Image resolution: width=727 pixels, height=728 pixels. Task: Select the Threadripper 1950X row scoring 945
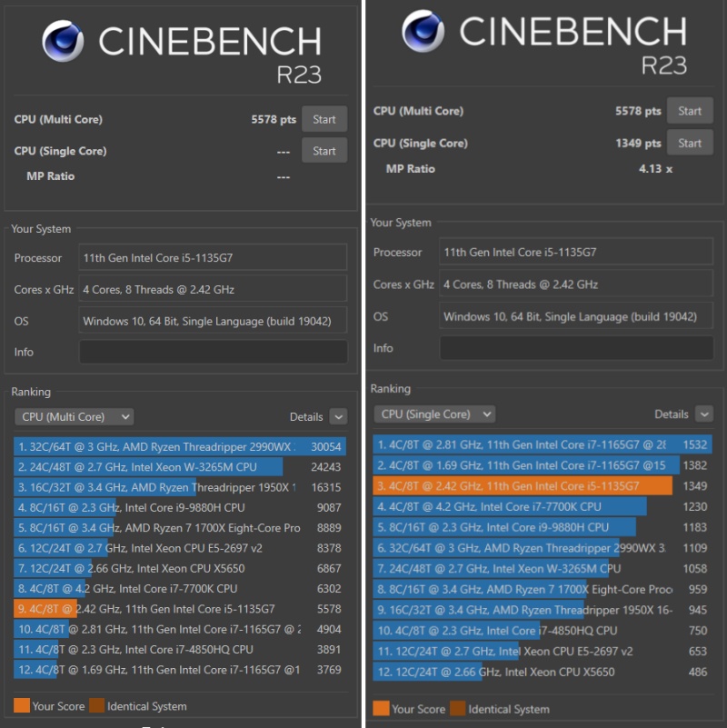(x=543, y=610)
